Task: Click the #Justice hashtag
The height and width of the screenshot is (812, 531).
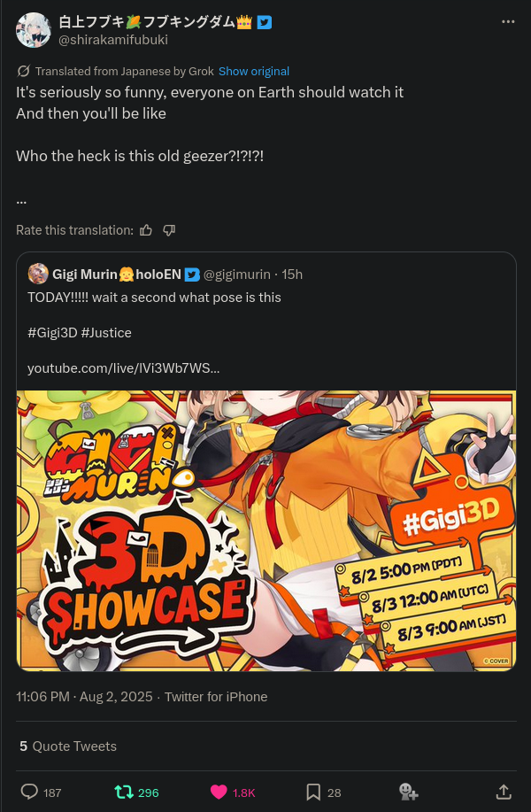Action: (x=106, y=332)
